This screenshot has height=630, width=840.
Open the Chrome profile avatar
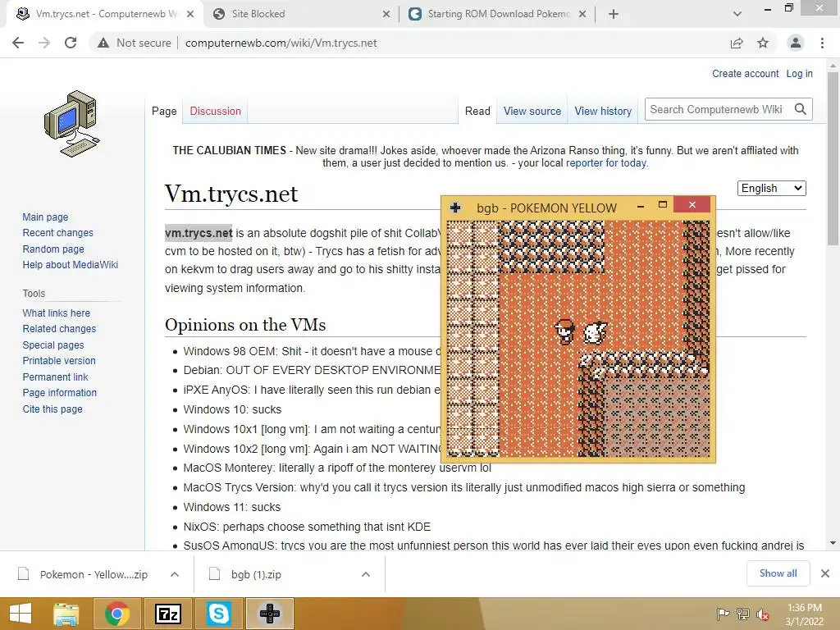point(796,43)
